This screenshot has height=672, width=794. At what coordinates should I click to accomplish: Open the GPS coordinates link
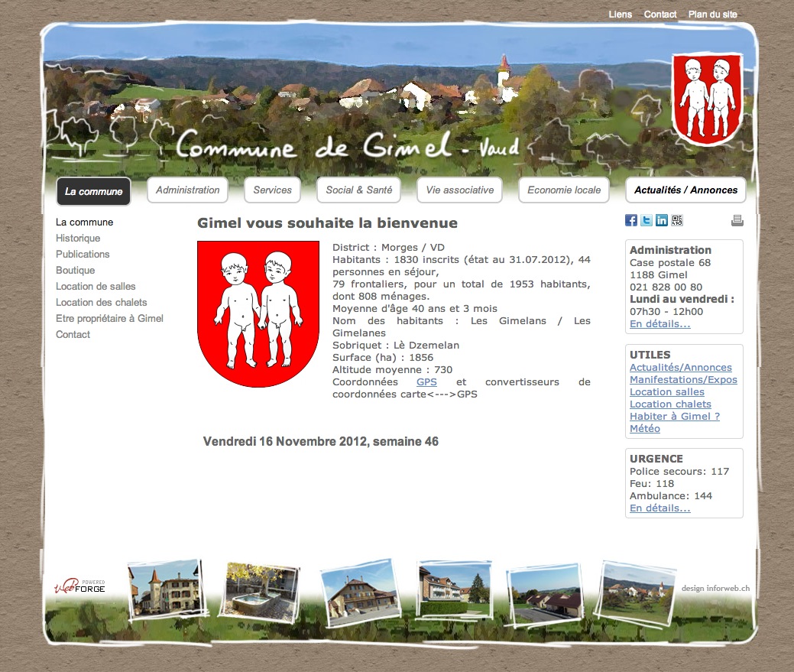pyautogui.click(x=426, y=381)
